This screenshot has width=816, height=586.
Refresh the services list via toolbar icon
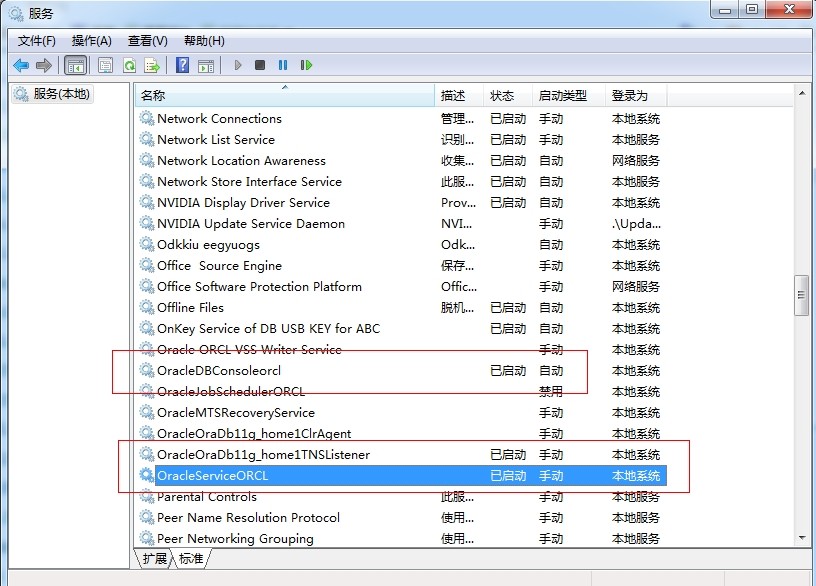coord(129,65)
